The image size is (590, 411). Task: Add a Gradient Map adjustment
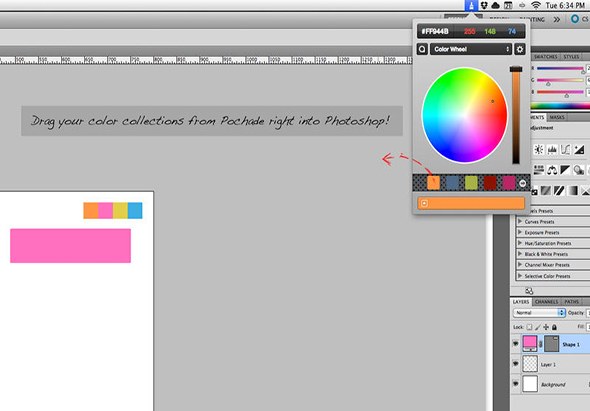(572, 190)
